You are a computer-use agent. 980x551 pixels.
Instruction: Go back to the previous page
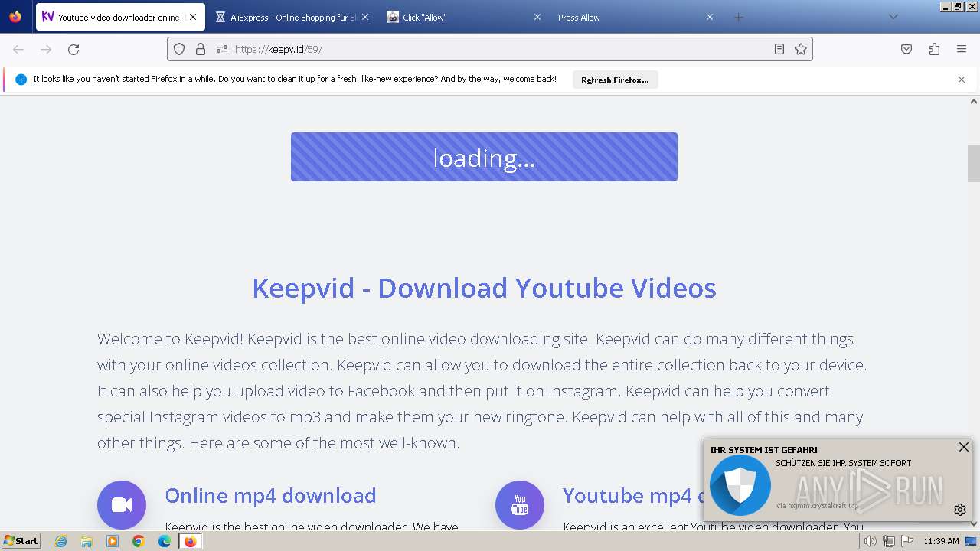18,49
